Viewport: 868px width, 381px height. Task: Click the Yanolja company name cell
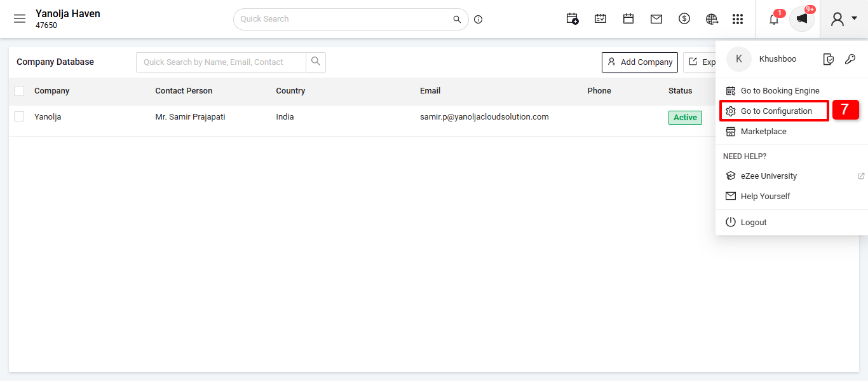(48, 117)
